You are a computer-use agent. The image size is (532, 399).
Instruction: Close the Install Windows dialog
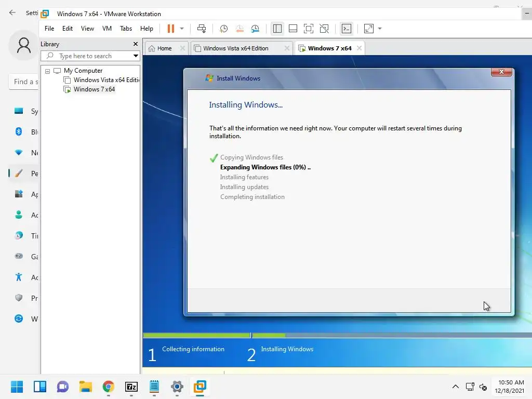click(x=501, y=72)
